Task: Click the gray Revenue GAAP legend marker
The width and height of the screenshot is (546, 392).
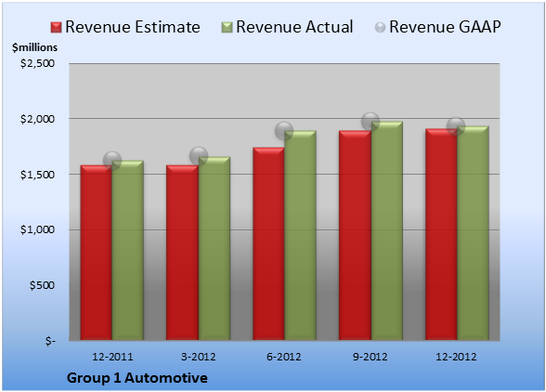Action: (x=381, y=28)
